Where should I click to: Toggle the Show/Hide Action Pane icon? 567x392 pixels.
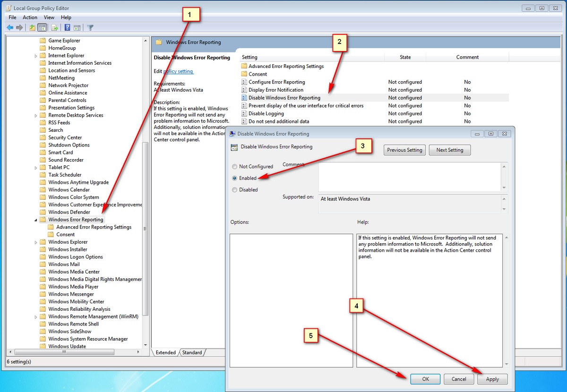[77, 27]
